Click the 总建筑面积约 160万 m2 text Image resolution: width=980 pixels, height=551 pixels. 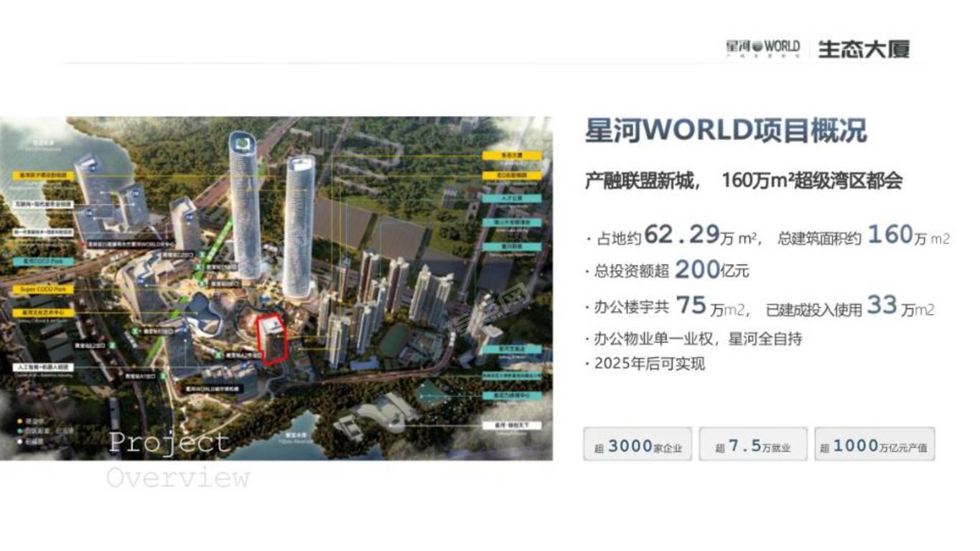pos(864,235)
